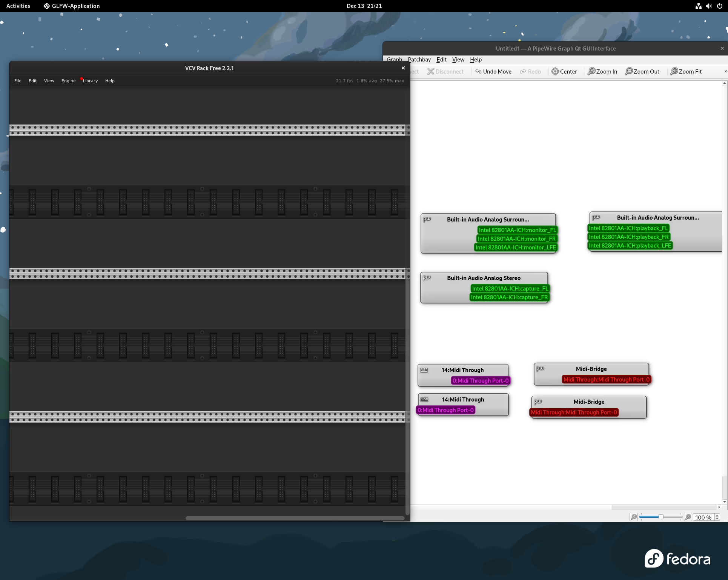Click the zoom-in magnifier icon beside the 100 % field
This screenshot has width=728, height=580.
click(x=688, y=517)
